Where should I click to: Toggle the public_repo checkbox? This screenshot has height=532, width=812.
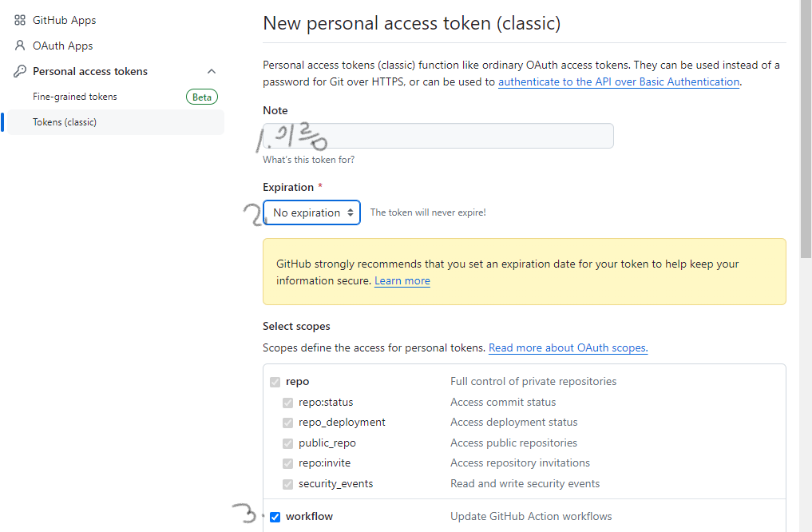[x=288, y=443]
